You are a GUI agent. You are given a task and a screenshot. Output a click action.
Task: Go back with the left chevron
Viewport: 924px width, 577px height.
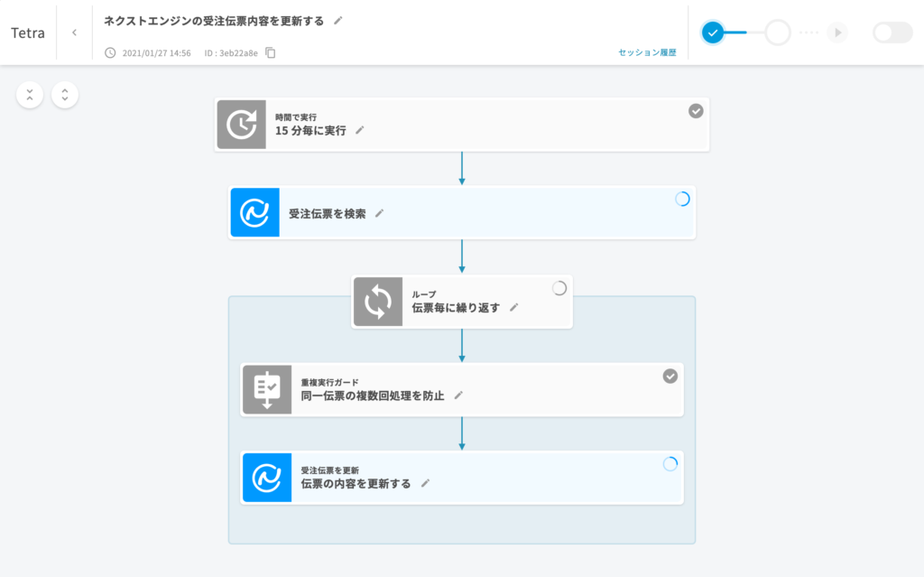[74, 33]
